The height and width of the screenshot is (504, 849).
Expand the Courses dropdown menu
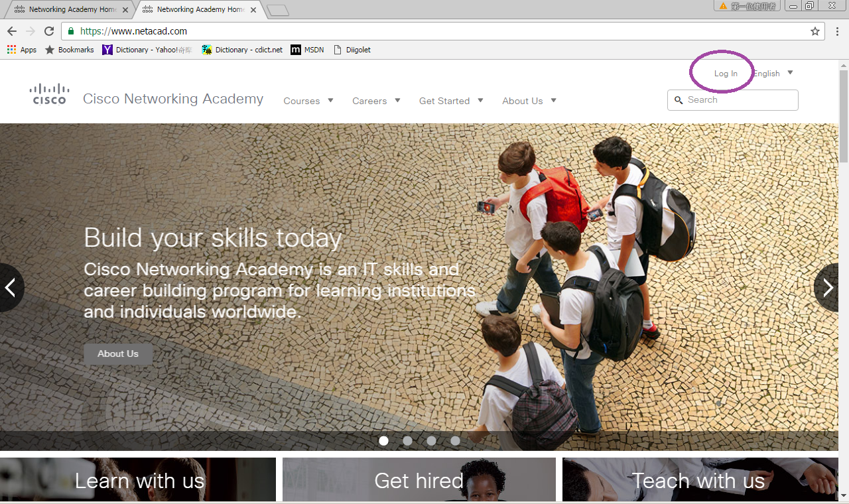pos(308,101)
